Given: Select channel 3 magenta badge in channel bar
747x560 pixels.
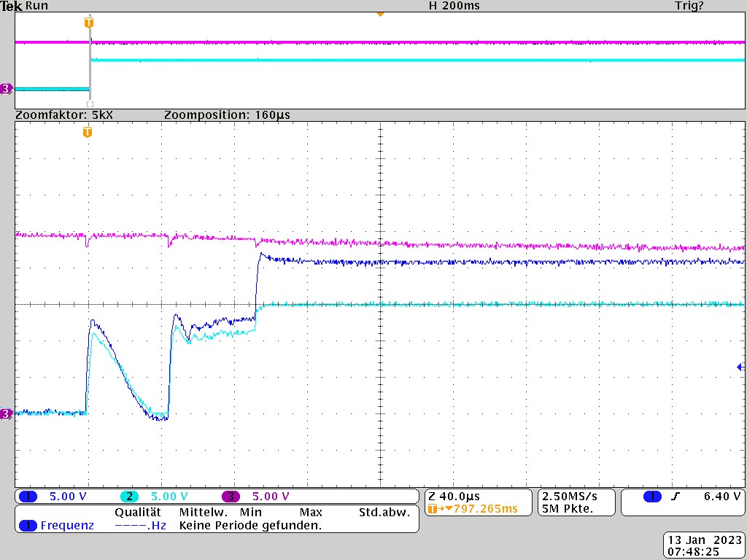Looking at the screenshot, I should click(231, 497).
